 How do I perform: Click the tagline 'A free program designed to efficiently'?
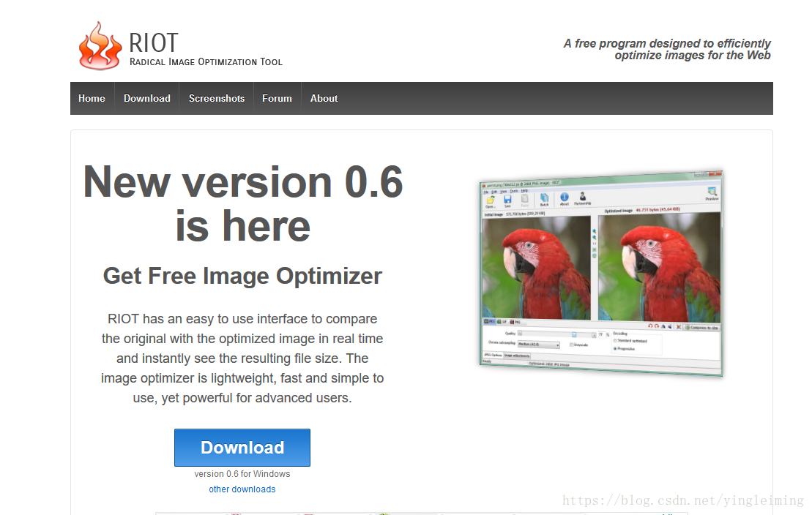(x=667, y=43)
